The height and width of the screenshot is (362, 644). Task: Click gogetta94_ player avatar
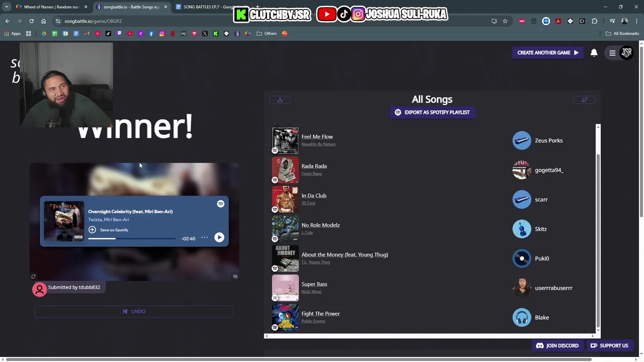pyautogui.click(x=522, y=170)
